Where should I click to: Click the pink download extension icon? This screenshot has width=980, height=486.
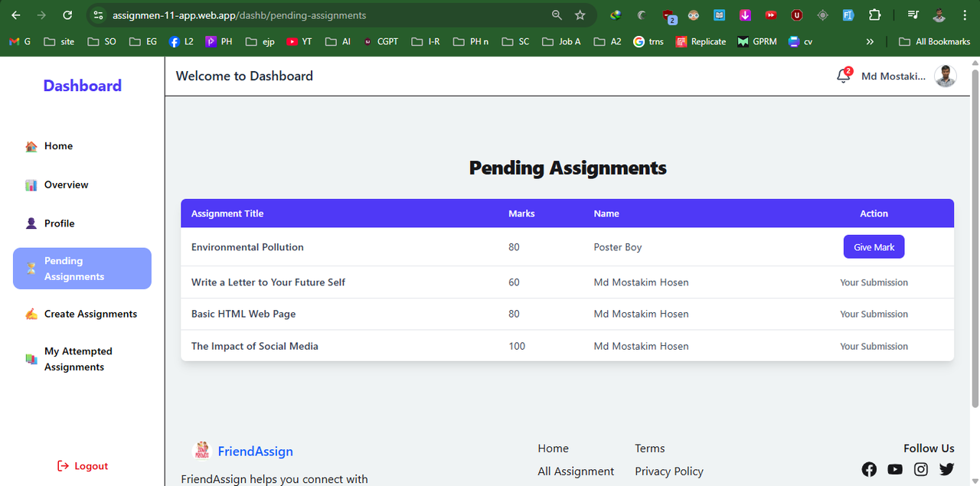click(745, 15)
